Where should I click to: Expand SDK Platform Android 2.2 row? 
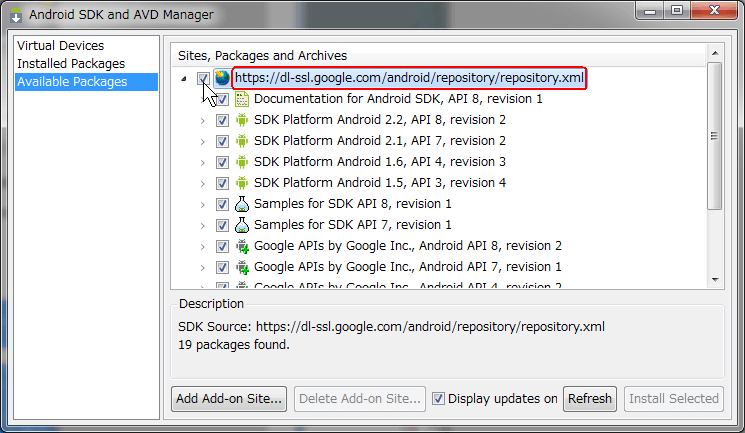click(x=202, y=121)
